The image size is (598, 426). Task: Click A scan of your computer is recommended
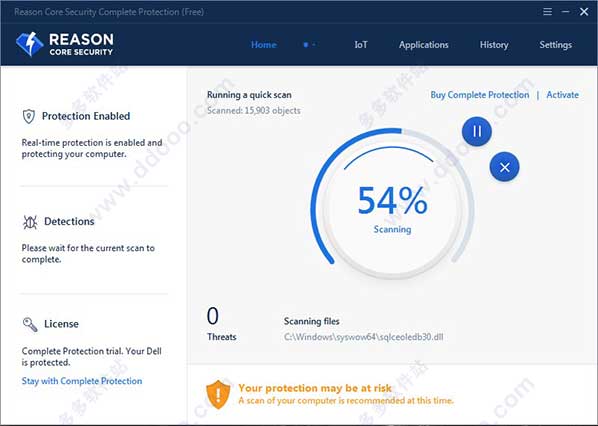point(346,400)
